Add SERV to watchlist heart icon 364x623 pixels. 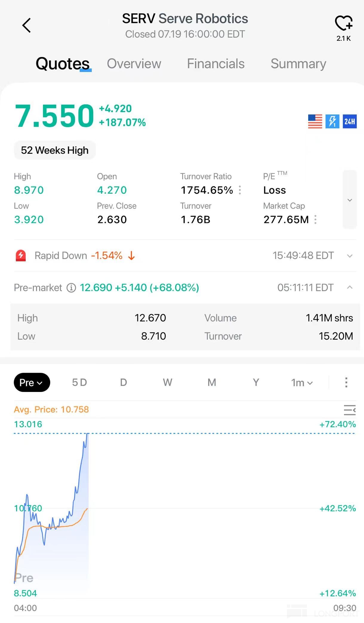(x=343, y=23)
